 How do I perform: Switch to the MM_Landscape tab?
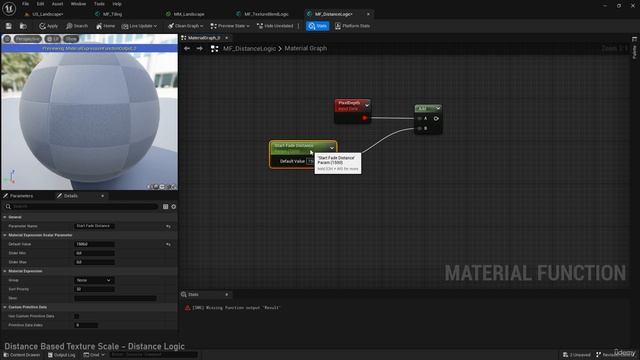[x=189, y=14]
